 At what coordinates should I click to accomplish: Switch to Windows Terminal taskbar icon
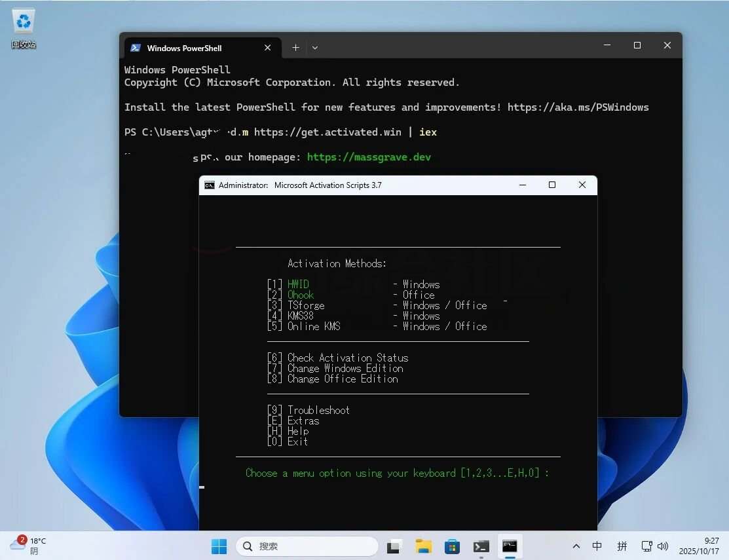click(x=481, y=546)
